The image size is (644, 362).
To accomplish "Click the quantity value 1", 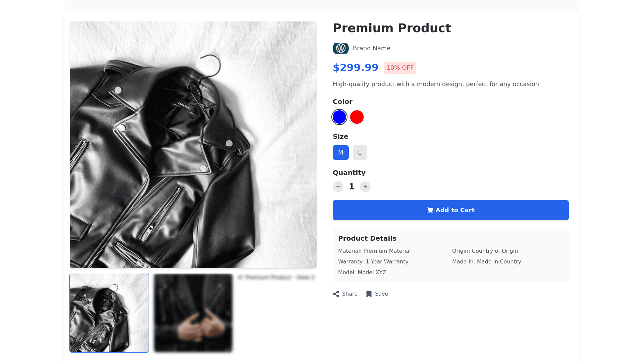I will pos(352,187).
